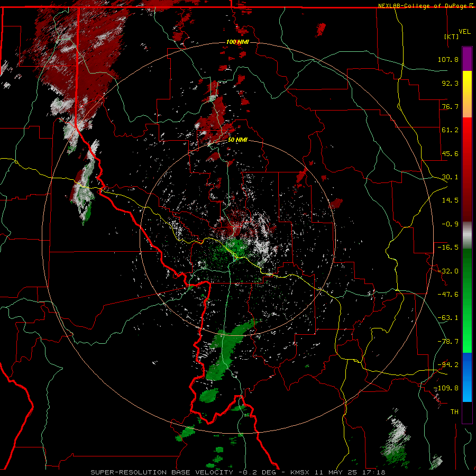Click the -94.2 scale value
This screenshot has width=476, height=476.
[x=448, y=365]
